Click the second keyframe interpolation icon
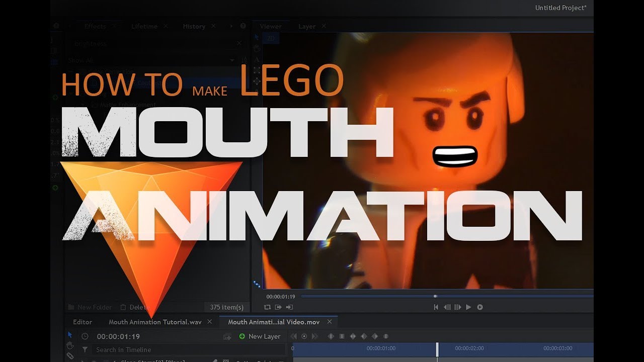 pos(342,336)
